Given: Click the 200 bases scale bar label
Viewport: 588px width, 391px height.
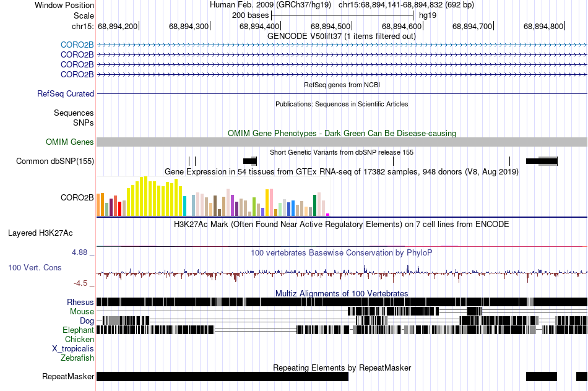Looking at the screenshot, I should click(x=250, y=15).
